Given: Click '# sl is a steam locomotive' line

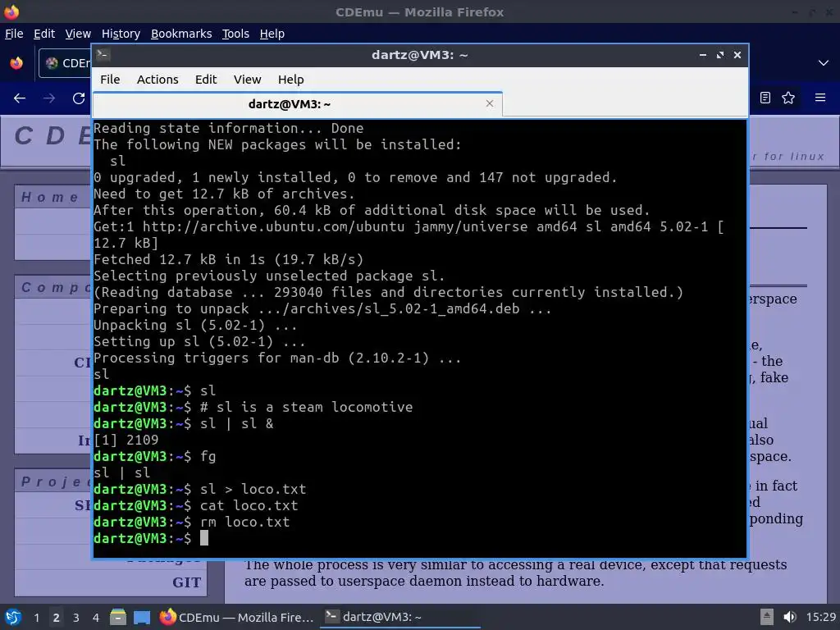Looking at the screenshot, I should [x=307, y=407].
